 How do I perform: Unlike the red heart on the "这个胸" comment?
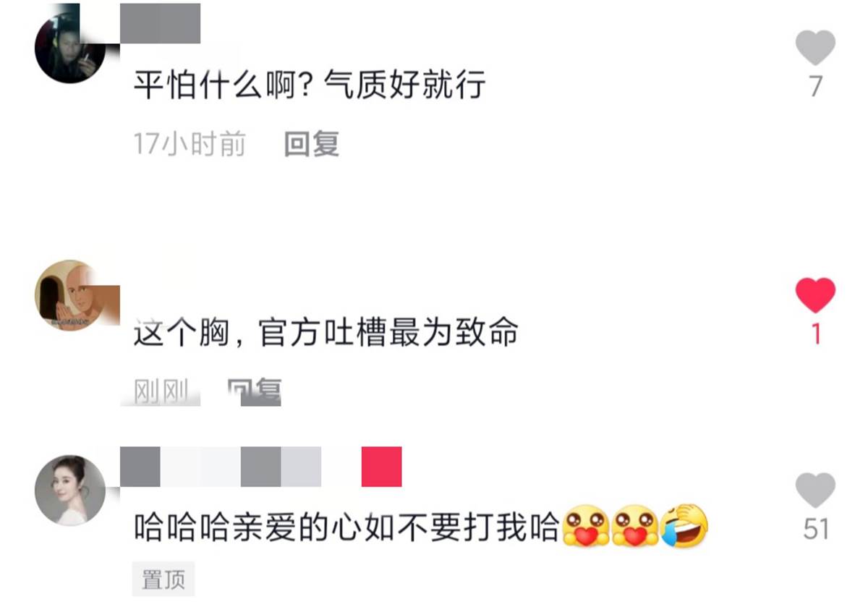[x=815, y=295]
